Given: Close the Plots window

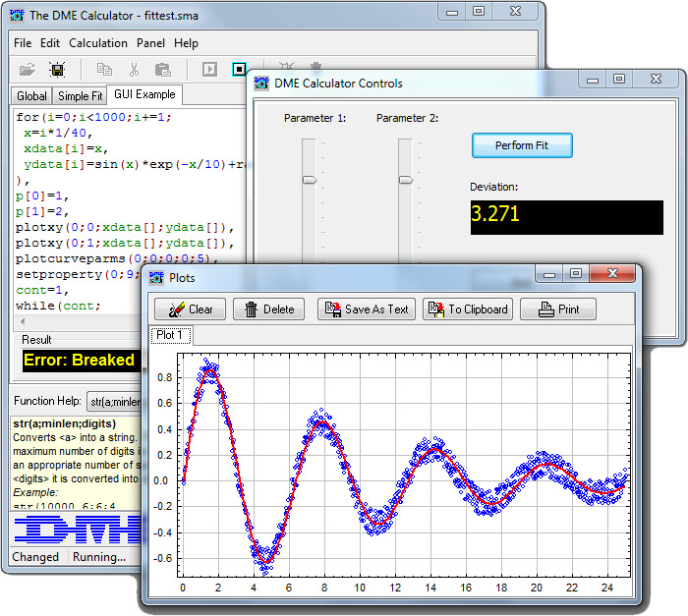Looking at the screenshot, I should click(x=612, y=274).
